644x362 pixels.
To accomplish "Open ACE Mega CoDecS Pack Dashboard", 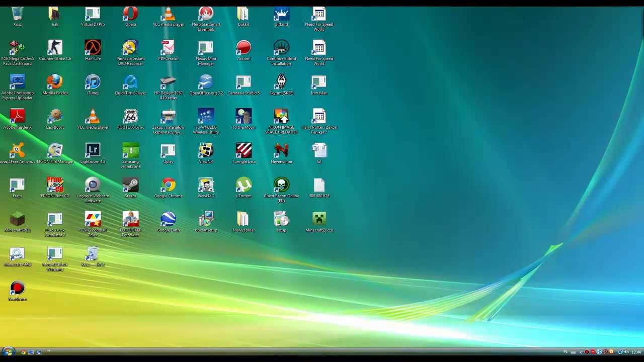I will 17,53.
